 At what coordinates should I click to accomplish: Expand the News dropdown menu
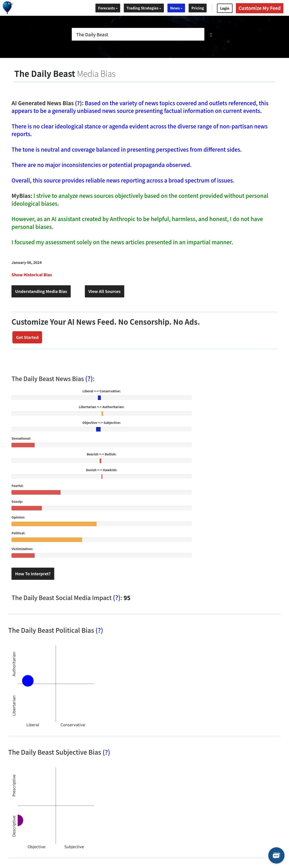pyautogui.click(x=176, y=8)
